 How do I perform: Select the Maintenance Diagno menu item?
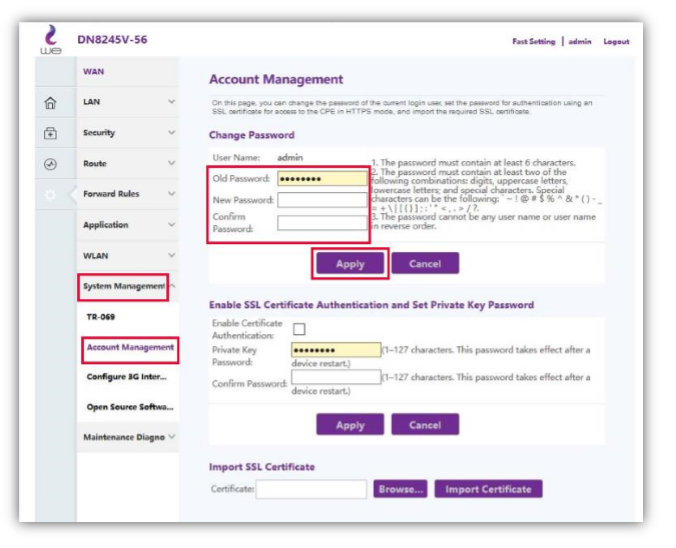[124, 437]
